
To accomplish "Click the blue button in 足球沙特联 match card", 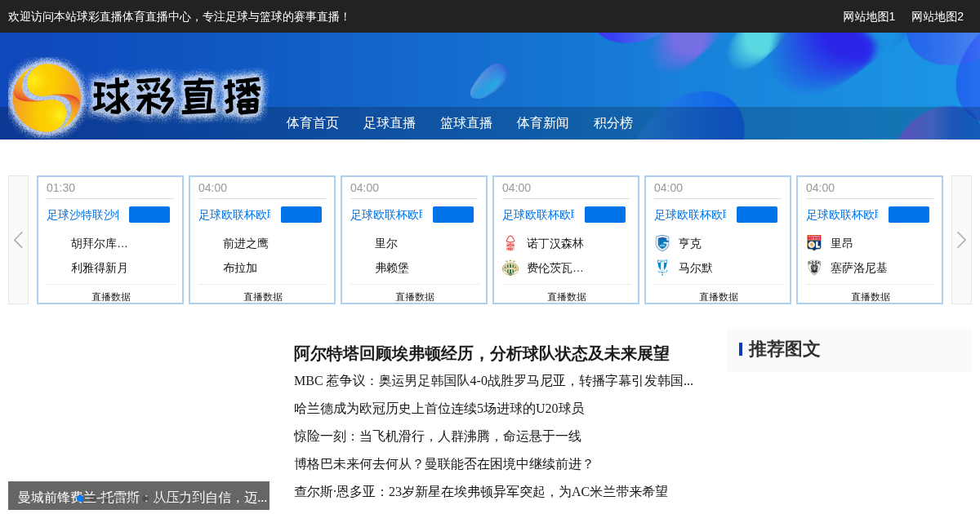I will pos(149,215).
